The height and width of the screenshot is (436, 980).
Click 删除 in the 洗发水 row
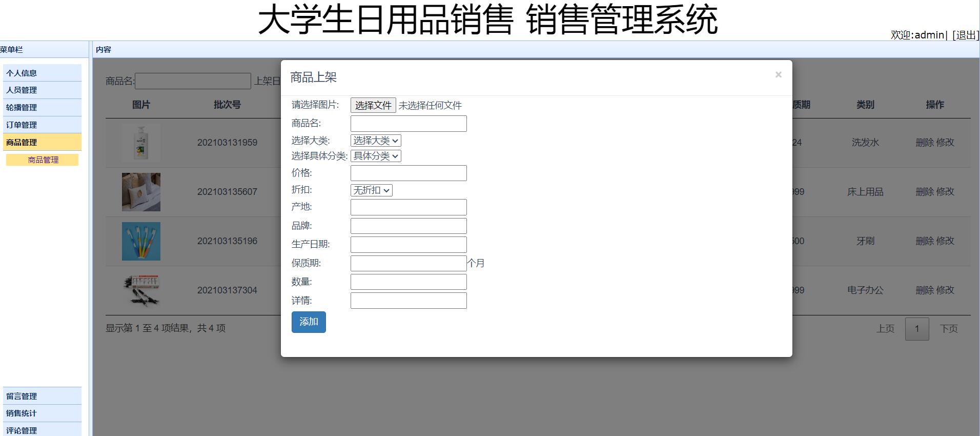pyautogui.click(x=925, y=143)
